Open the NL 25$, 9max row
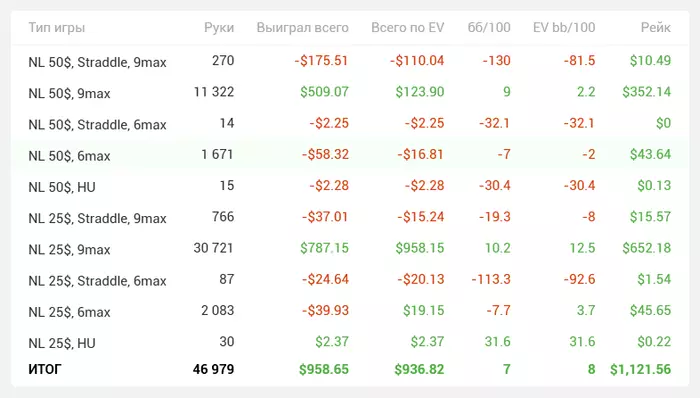700x398 pixels. (x=350, y=249)
